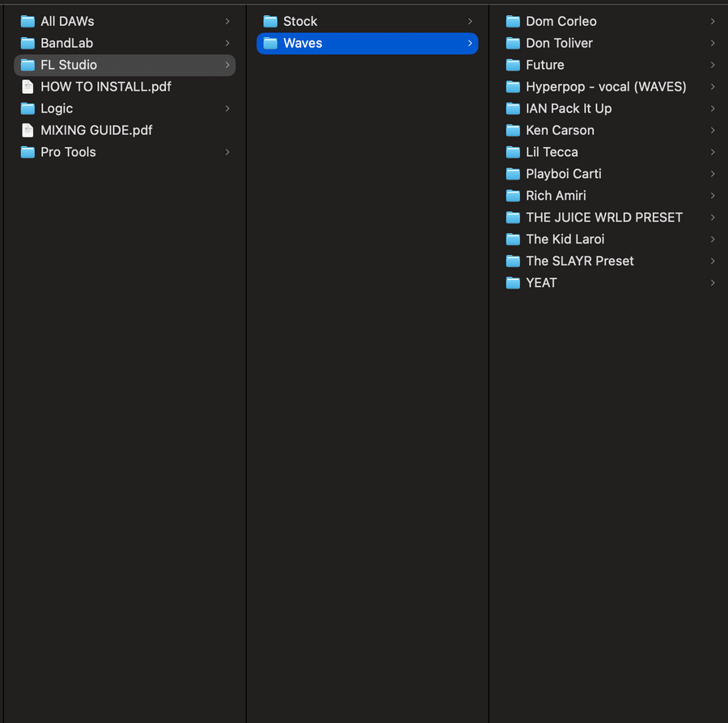This screenshot has height=723, width=728.
Task: Select the "IAN Pack It Up" name
Action: pos(569,108)
